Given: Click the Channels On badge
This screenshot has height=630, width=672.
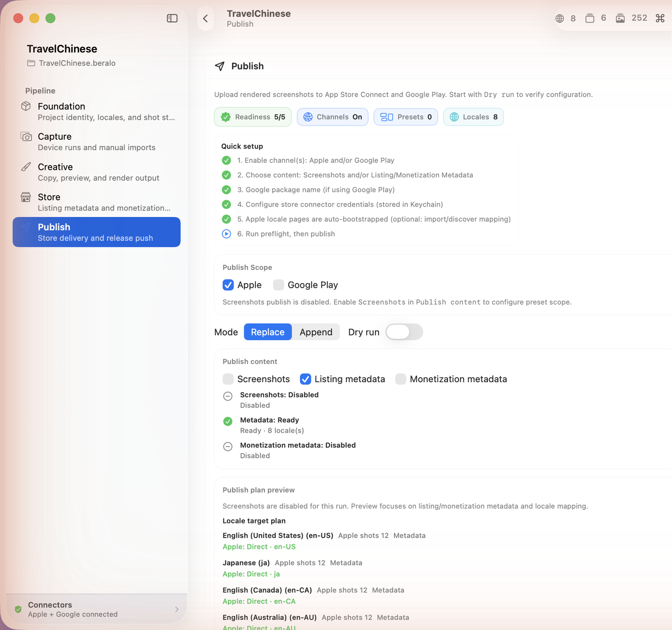Looking at the screenshot, I should click(333, 117).
